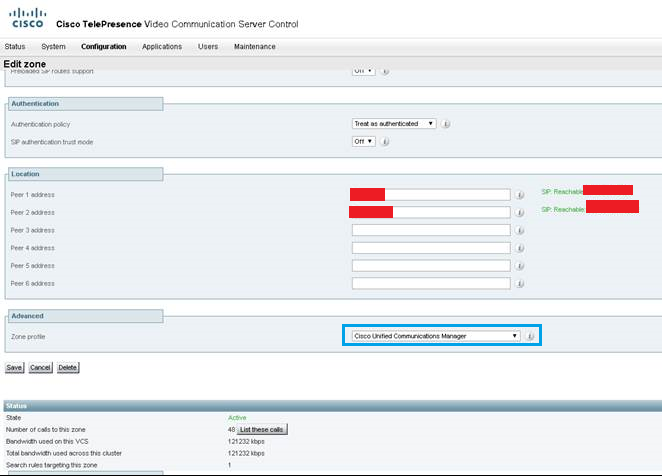Viewport: 662px width, 476px height.
Task: Open Authentication policy dropdown
Action: (394, 124)
